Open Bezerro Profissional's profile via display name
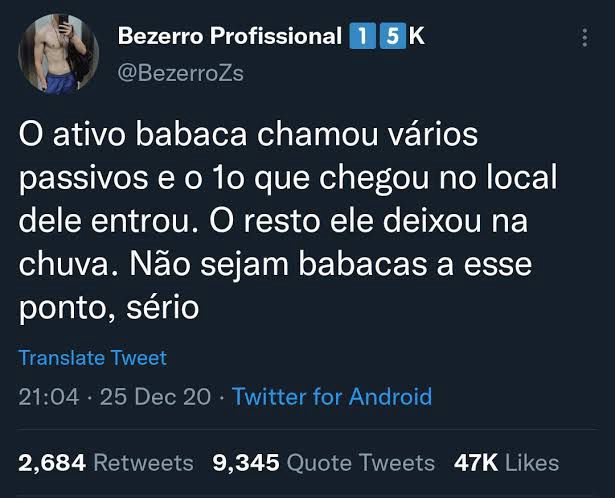The image size is (615, 498). coord(229,36)
